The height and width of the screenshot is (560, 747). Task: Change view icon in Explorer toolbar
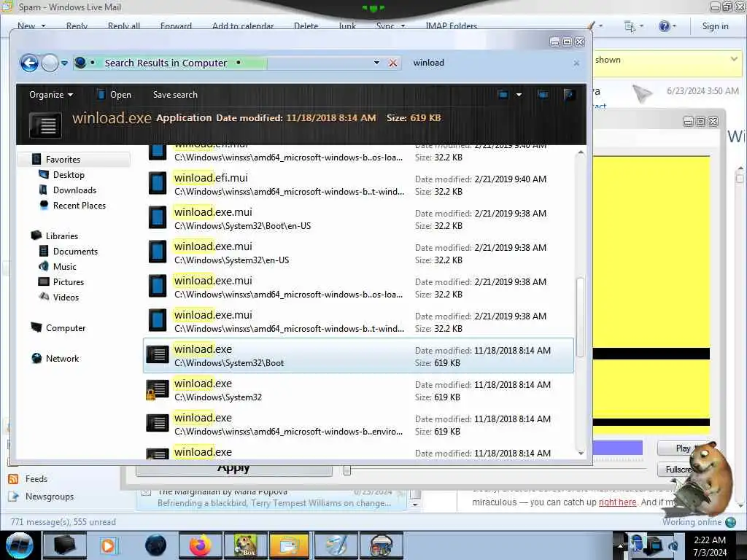[x=503, y=95]
